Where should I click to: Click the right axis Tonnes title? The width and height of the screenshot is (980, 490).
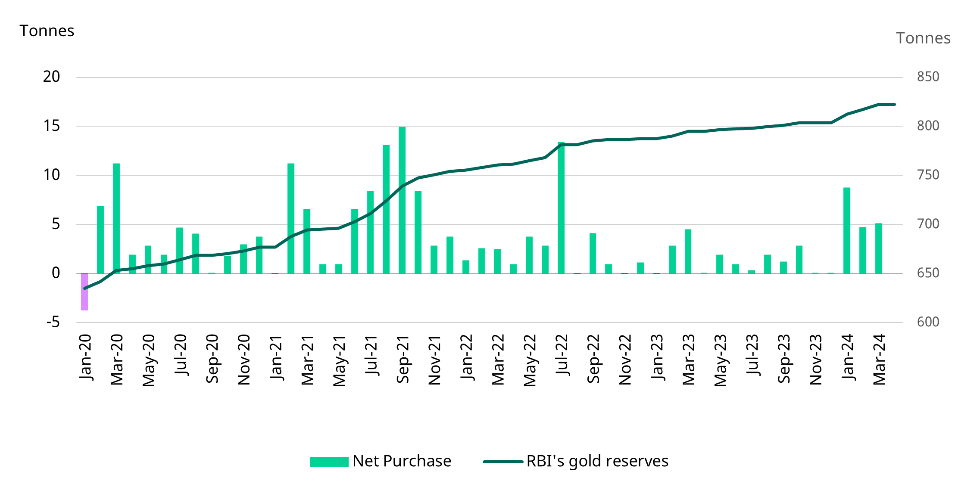coord(924,38)
